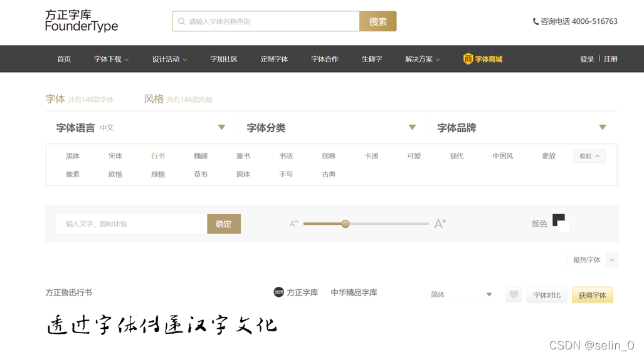Open the 最热字体 sort dropdown

click(592, 260)
